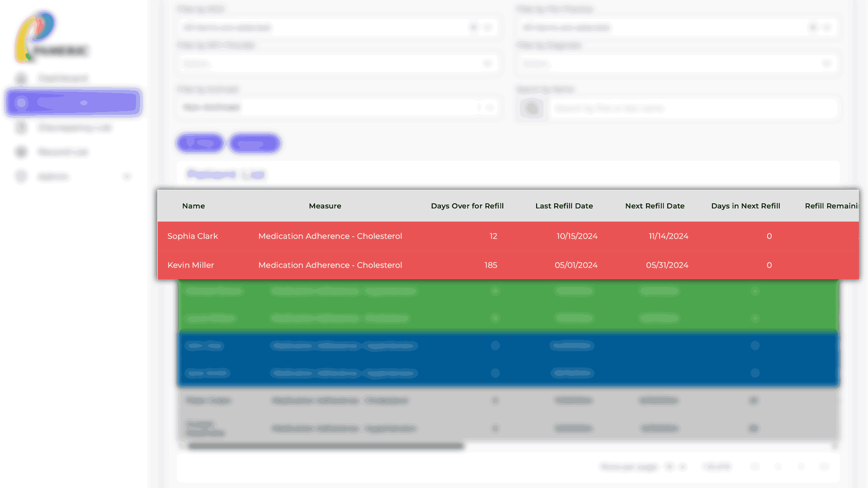868x488 pixels.
Task: Select the 05/31/2024 next refill date
Action: tap(667, 265)
